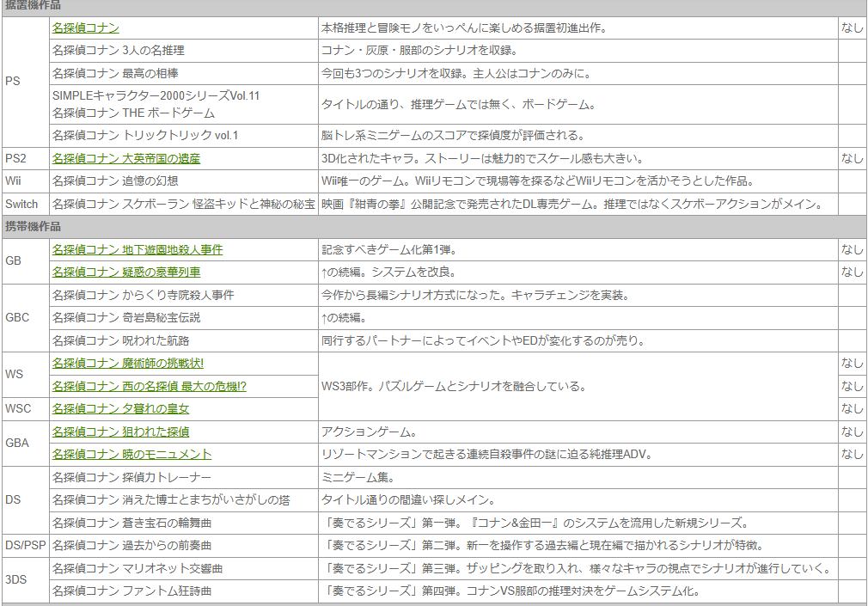
Task: Open 名探偵コナン 狙われた探偵 link
Action: point(120,432)
